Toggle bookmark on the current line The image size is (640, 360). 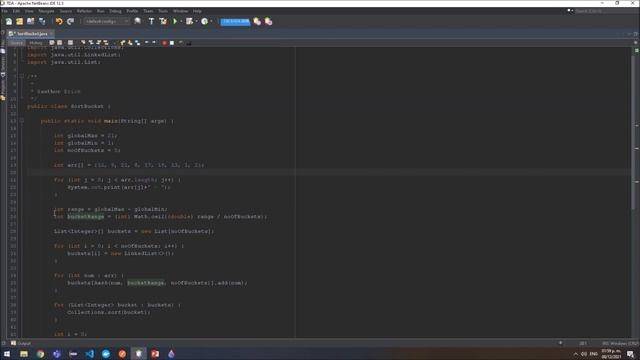pyautogui.click(x=138, y=42)
